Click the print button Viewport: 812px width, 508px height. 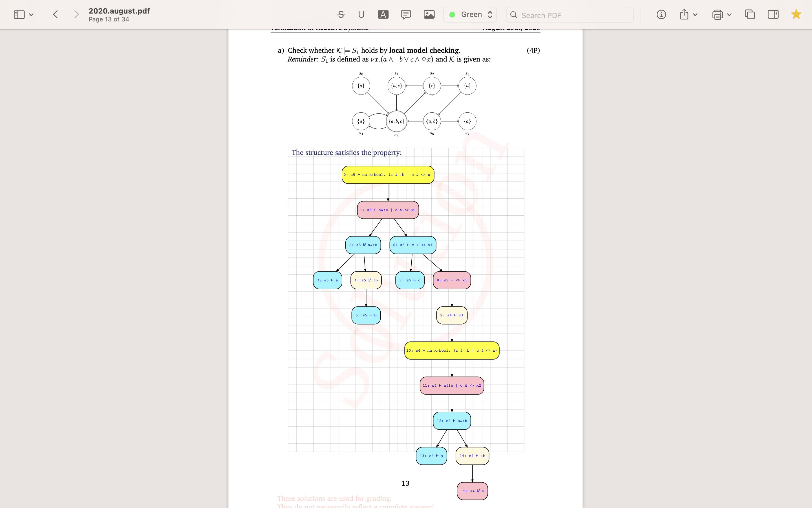(717, 15)
